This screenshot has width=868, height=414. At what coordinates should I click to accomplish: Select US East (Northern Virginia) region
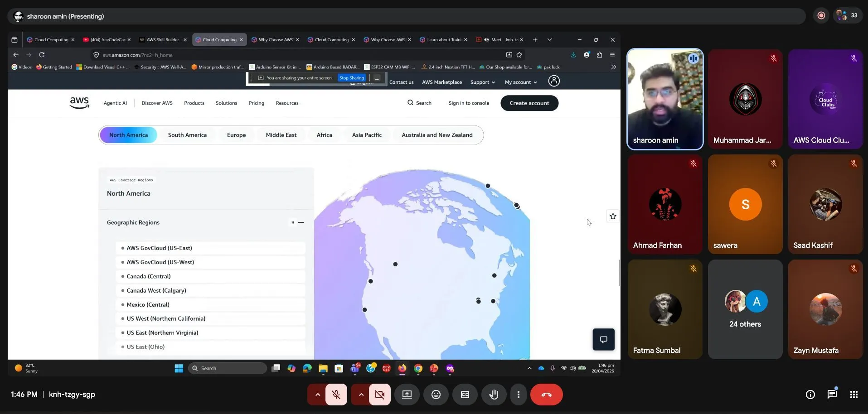210,332
